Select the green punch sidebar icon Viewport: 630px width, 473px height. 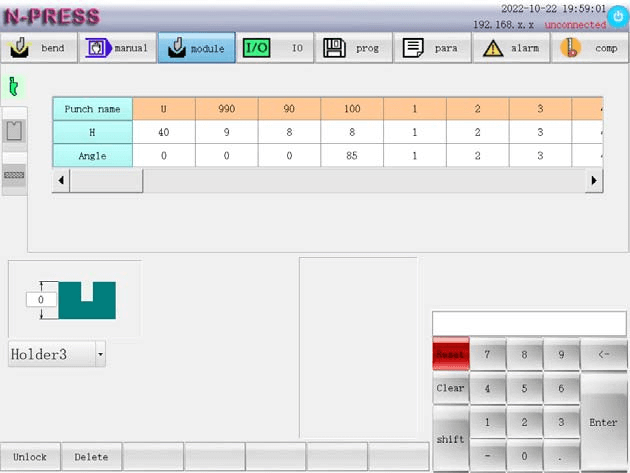[14, 86]
